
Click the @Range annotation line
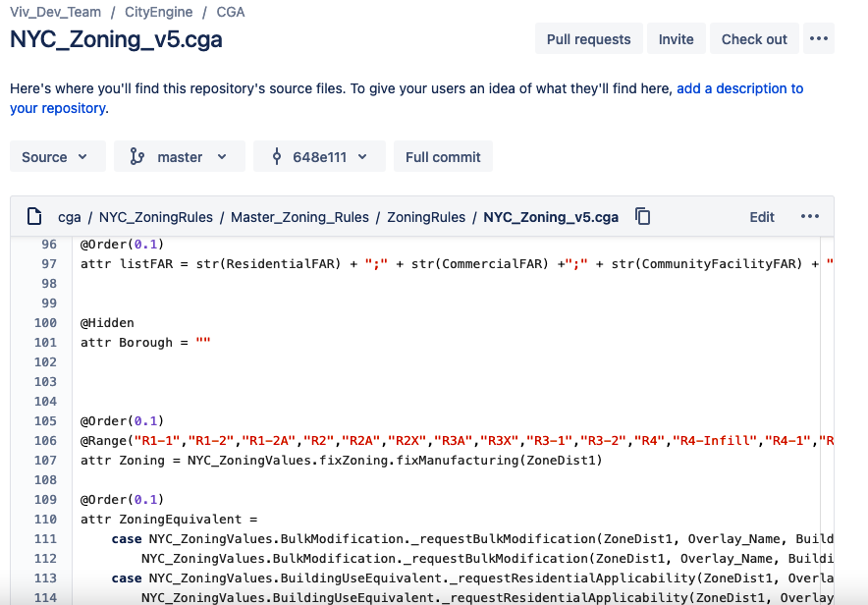(457, 441)
